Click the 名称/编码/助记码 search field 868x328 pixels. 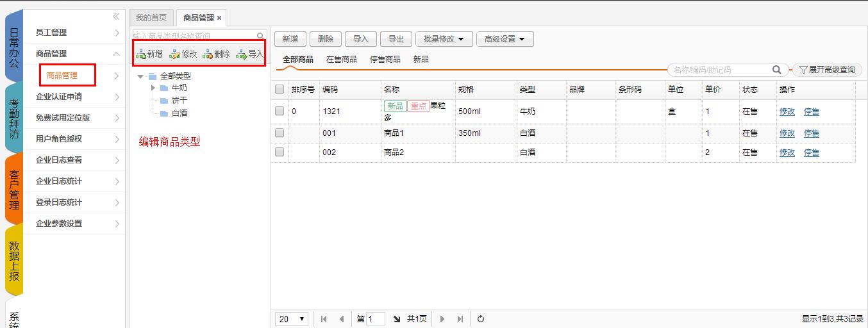click(718, 70)
